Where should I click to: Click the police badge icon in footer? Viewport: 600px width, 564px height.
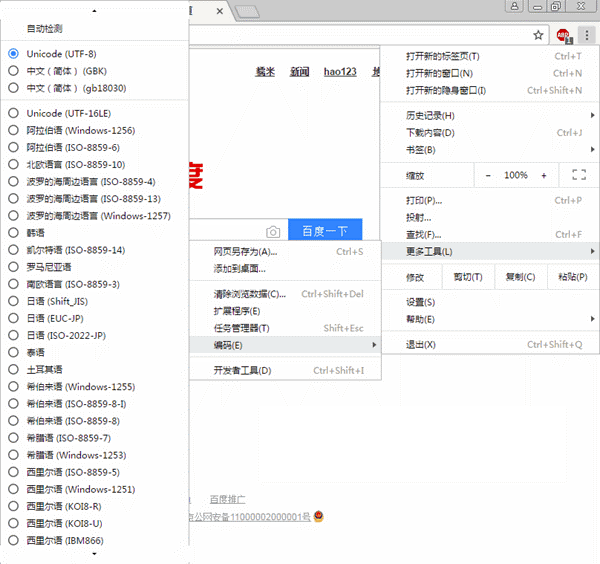point(318,517)
